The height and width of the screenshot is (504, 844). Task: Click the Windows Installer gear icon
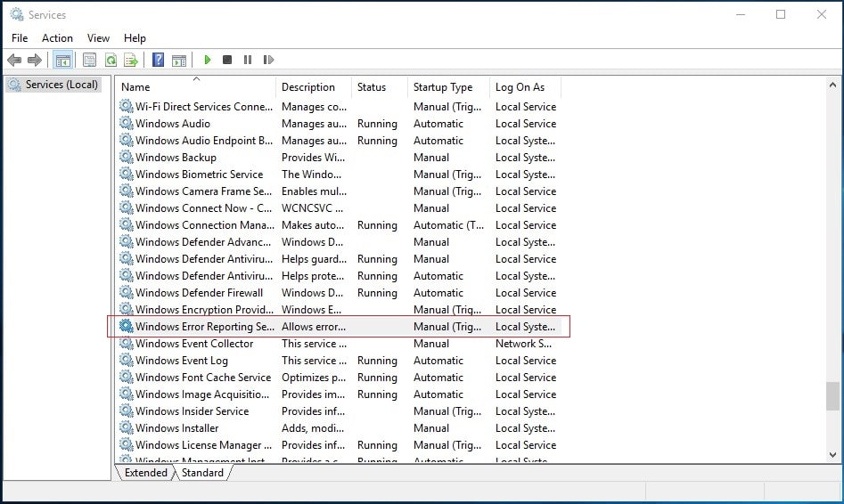126,427
